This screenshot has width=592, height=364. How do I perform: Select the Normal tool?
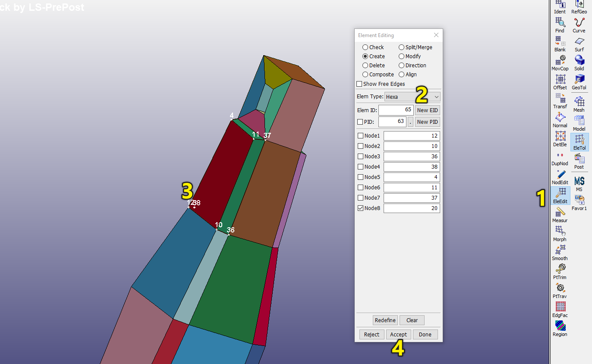point(560,120)
